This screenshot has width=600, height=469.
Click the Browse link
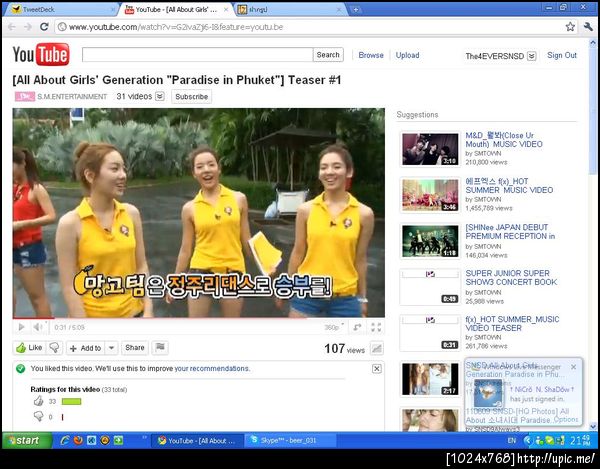click(x=371, y=55)
